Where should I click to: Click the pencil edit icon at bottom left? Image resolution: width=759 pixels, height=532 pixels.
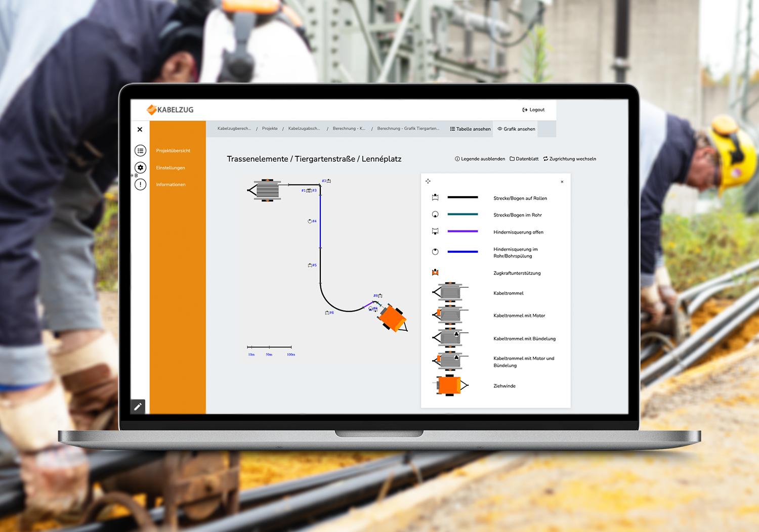(138, 407)
